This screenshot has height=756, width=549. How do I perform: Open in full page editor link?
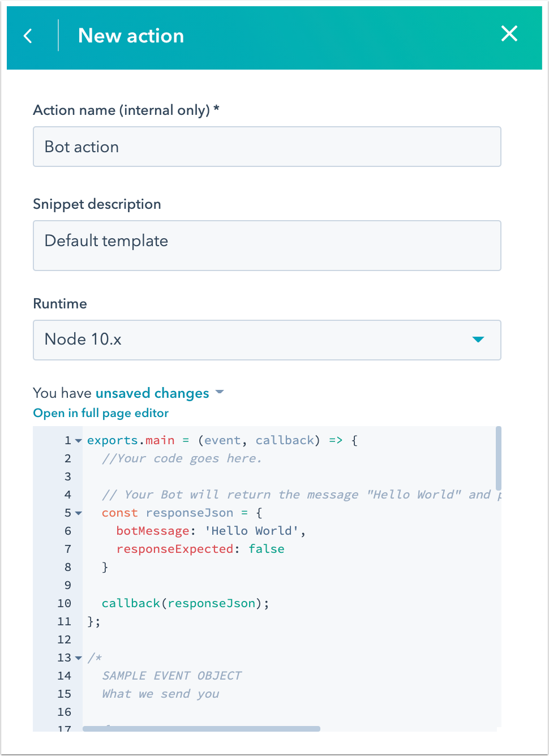(x=101, y=413)
